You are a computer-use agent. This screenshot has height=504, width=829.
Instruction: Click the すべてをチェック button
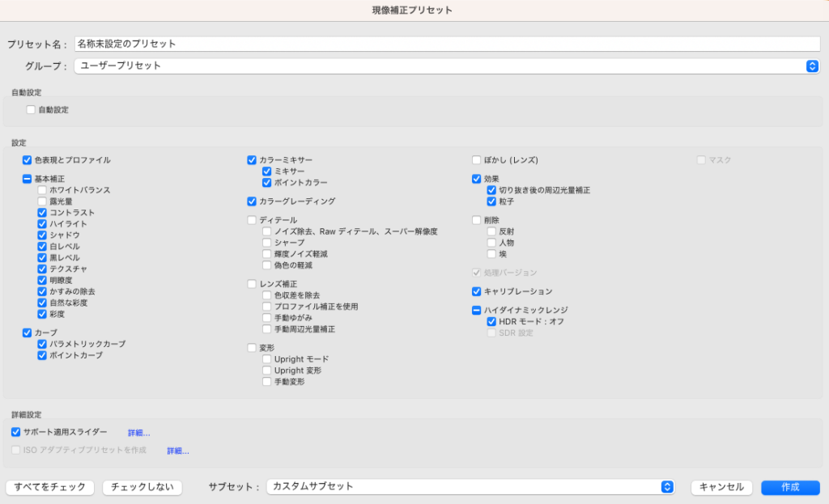(x=49, y=486)
